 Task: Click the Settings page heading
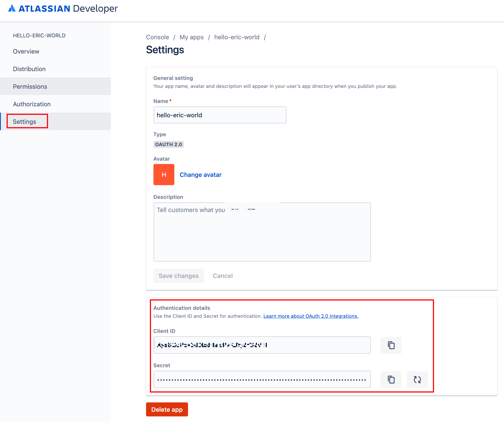(165, 50)
